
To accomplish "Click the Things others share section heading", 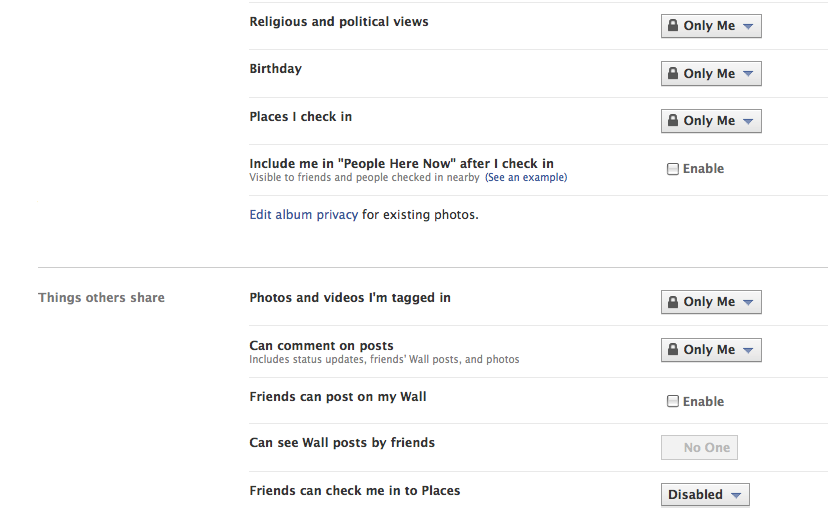I will 101,298.
